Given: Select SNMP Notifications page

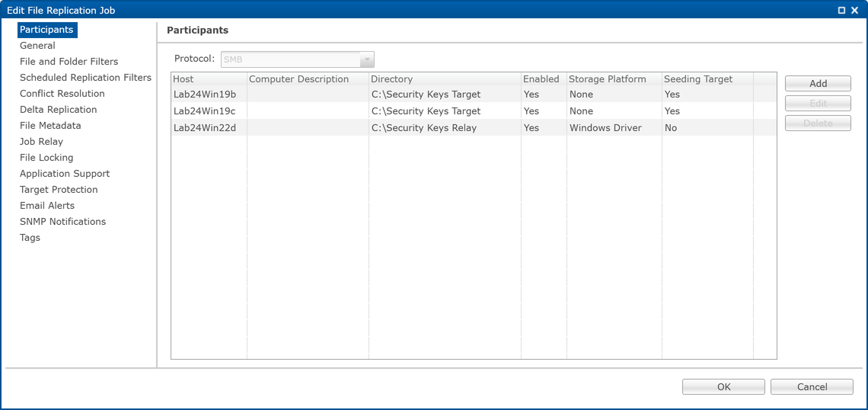Looking at the screenshot, I should click(62, 222).
